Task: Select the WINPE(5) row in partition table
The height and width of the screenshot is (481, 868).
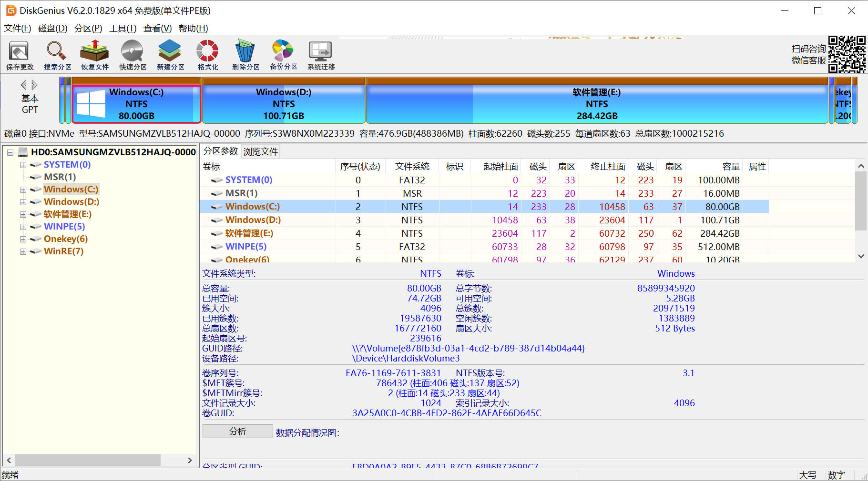Action: (x=484, y=247)
